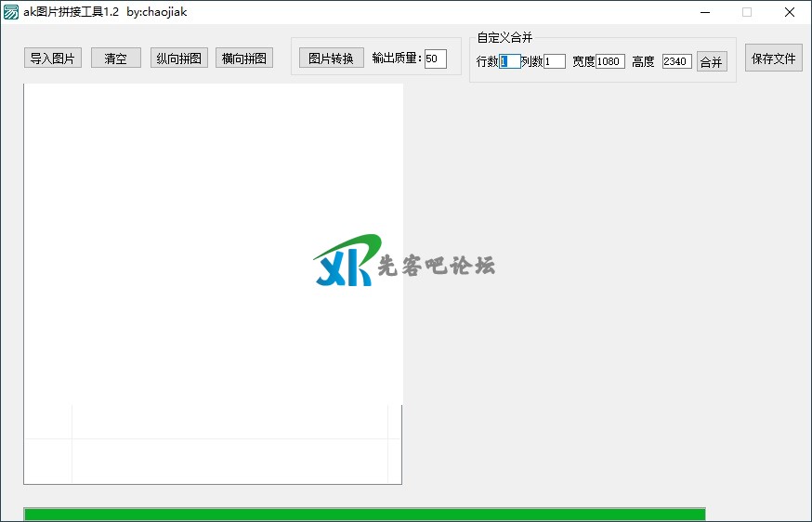
Task: Minimize the ak图片拼接工具 window
Action: pyautogui.click(x=703, y=12)
